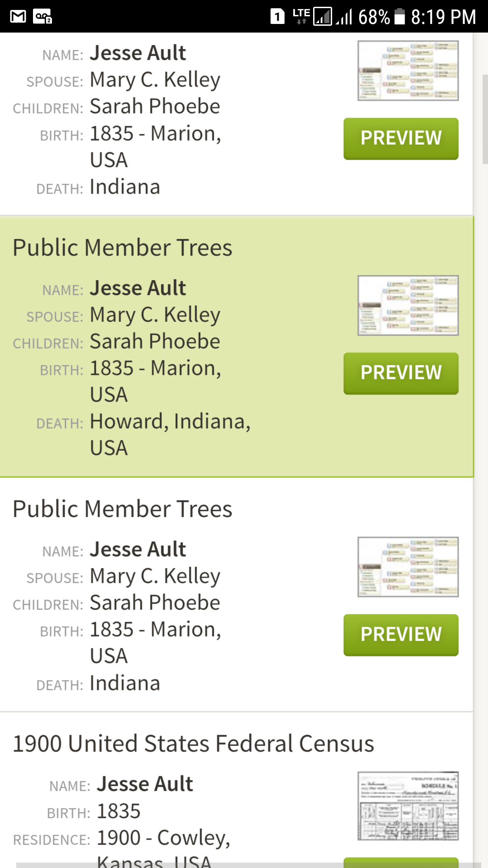Select Jesse Ault name in the census record
Image resolution: width=488 pixels, height=868 pixels.
pos(145,784)
